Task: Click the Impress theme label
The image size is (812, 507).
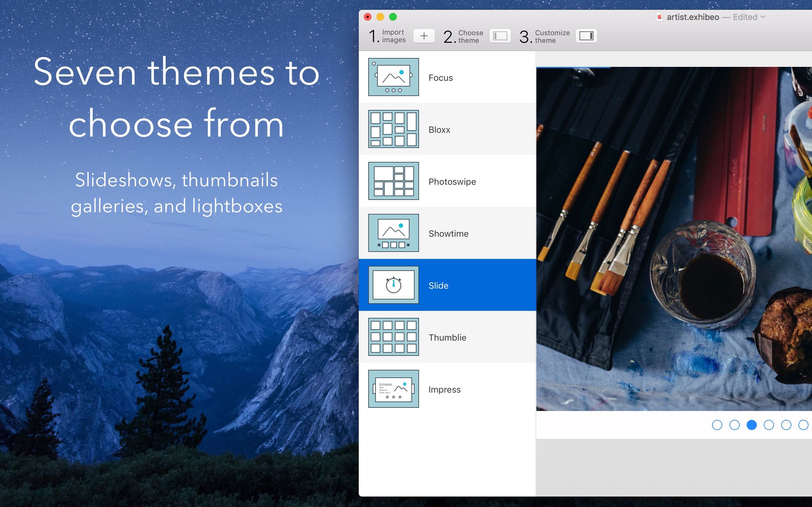Action: pos(444,390)
